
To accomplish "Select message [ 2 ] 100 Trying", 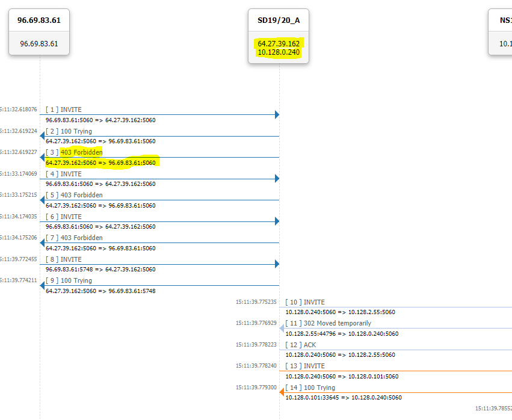I will tap(76, 131).
